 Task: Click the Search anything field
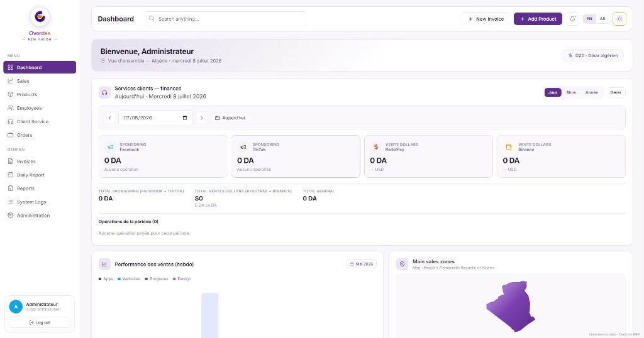click(x=225, y=19)
